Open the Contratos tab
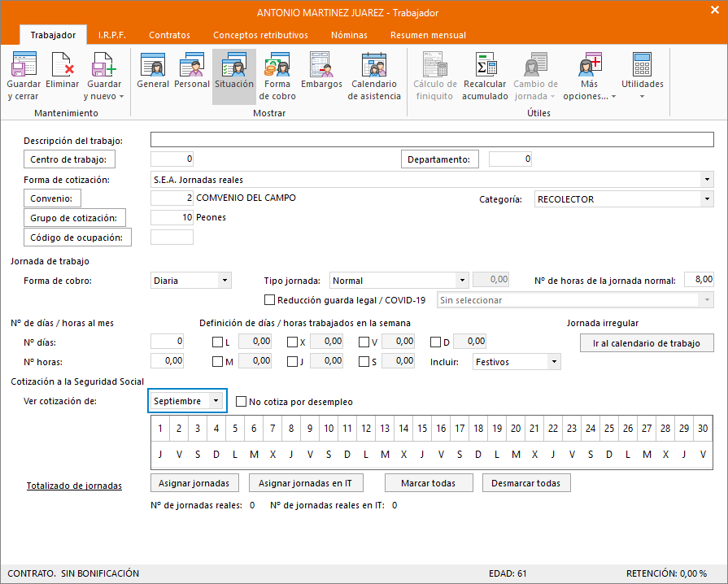Screen dimensions: 728x584 pos(169,35)
